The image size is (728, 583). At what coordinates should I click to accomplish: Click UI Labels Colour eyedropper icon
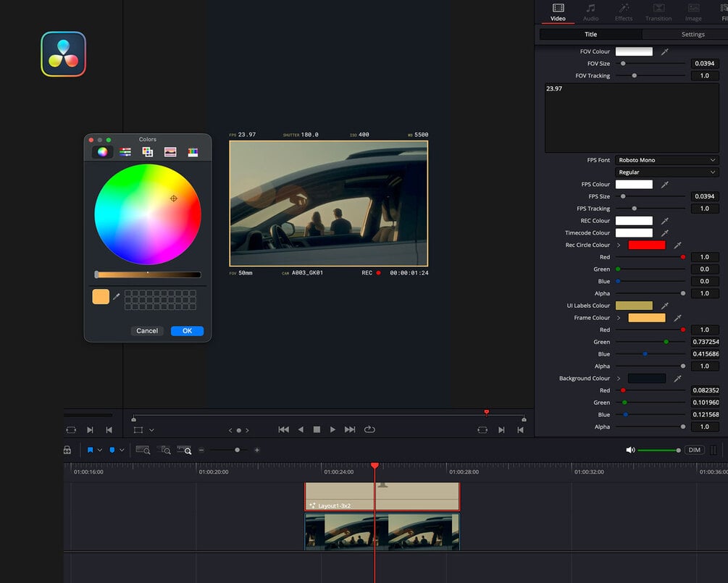665,306
